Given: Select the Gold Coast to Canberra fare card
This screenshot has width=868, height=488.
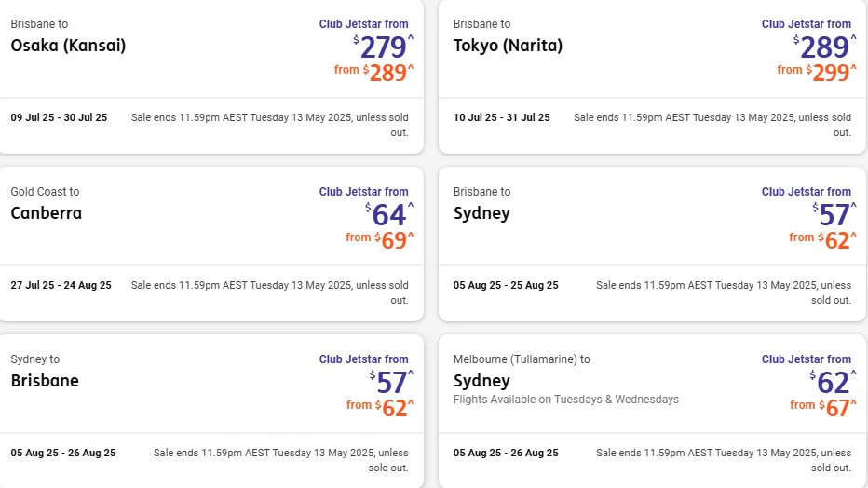Looking at the screenshot, I should pyautogui.click(x=211, y=244).
